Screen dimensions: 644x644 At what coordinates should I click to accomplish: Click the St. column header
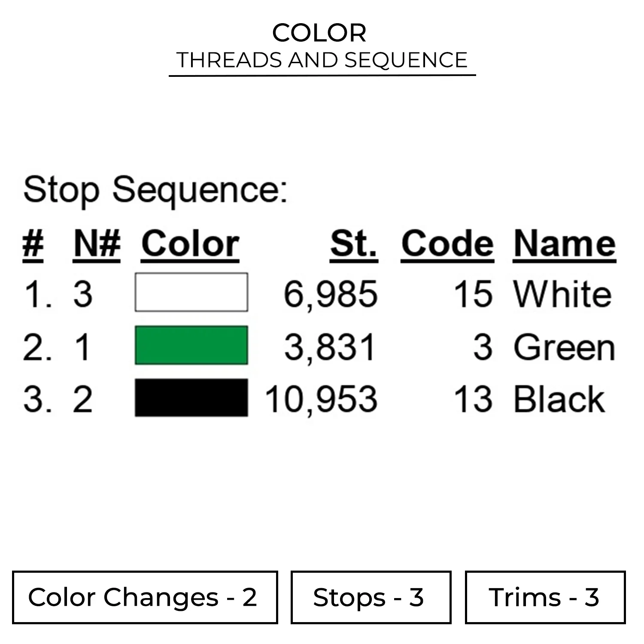point(354,244)
